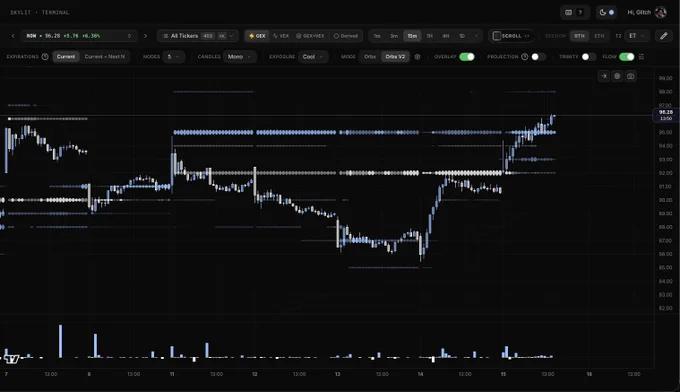The image size is (680, 392).
Task: Click chart jump-to-latest arrow icon
Action: pyautogui.click(x=604, y=76)
